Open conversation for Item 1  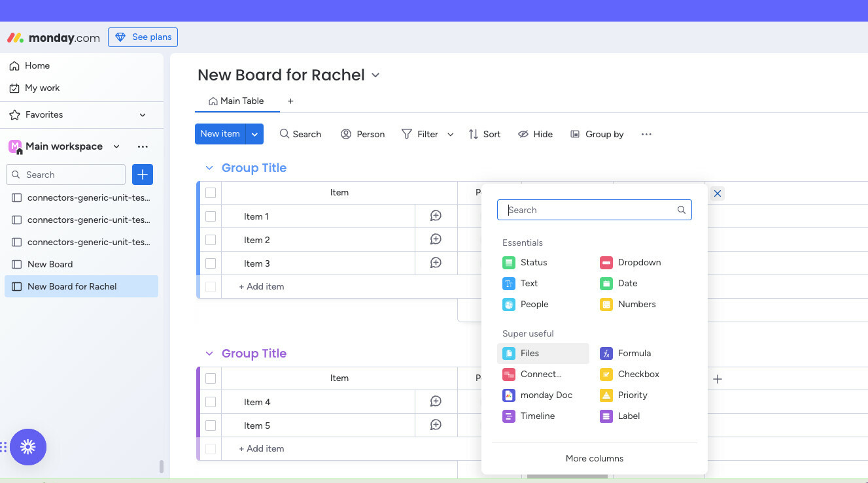pos(436,216)
